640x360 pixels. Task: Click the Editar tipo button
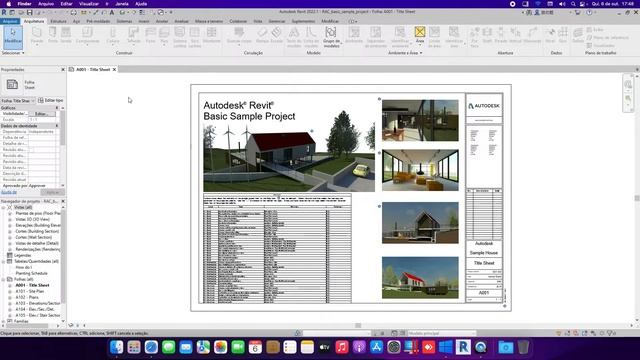[x=51, y=100]
